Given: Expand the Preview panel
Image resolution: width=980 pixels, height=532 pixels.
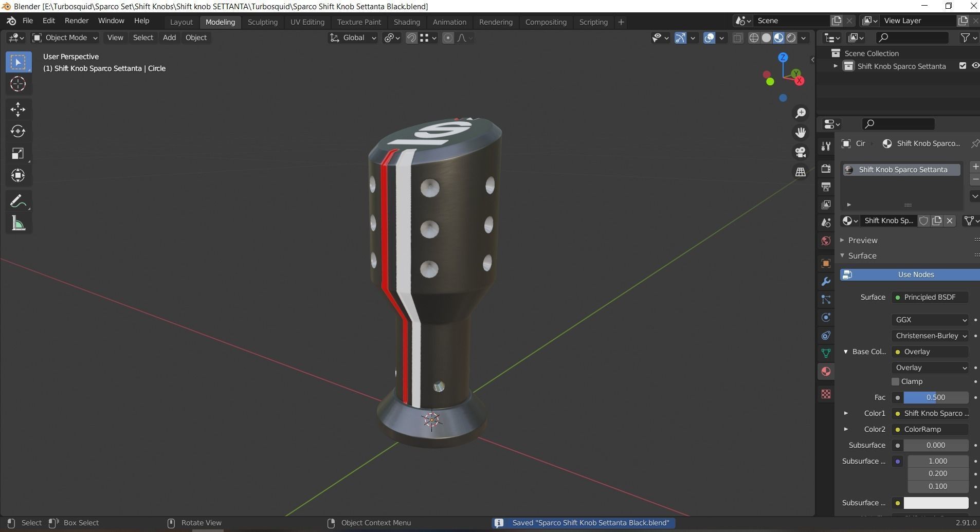Looking at the screenshot, I should coord(863,240).
